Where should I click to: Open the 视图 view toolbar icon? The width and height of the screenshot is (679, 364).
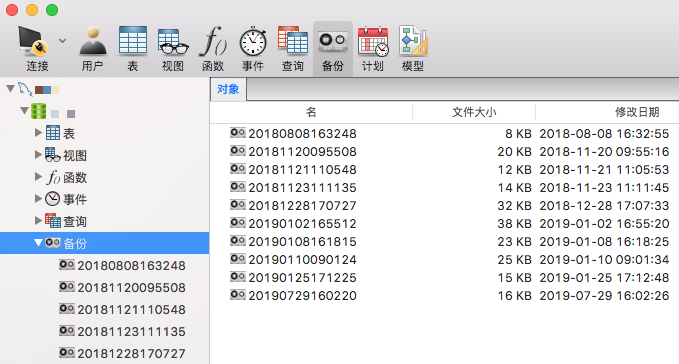pos(173,41)
